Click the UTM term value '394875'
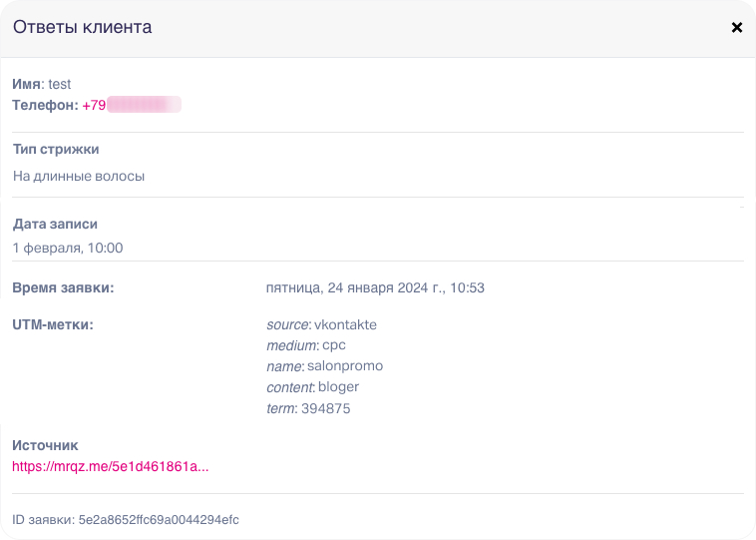 click(326, 408)
